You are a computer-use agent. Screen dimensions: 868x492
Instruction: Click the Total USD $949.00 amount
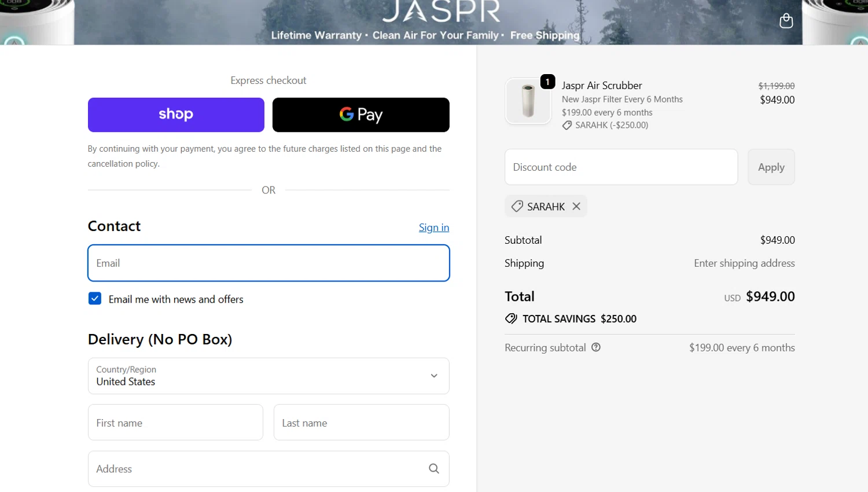[770, 296]
